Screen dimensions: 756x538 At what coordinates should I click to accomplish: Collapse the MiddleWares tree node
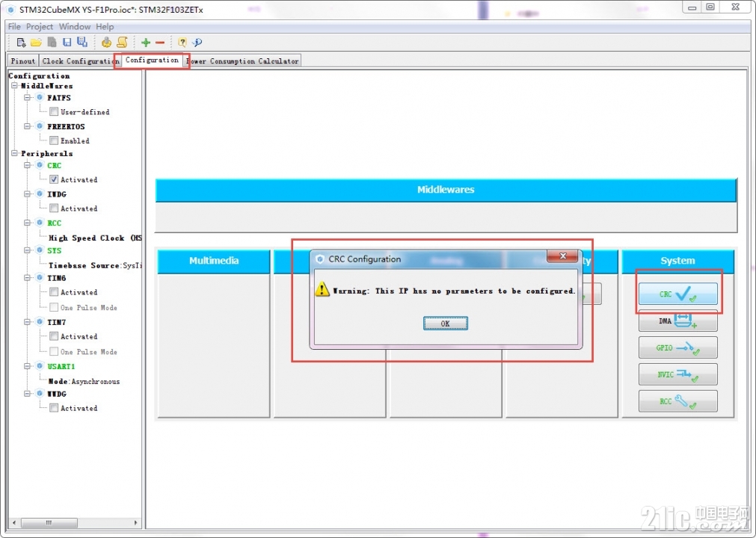14,86
